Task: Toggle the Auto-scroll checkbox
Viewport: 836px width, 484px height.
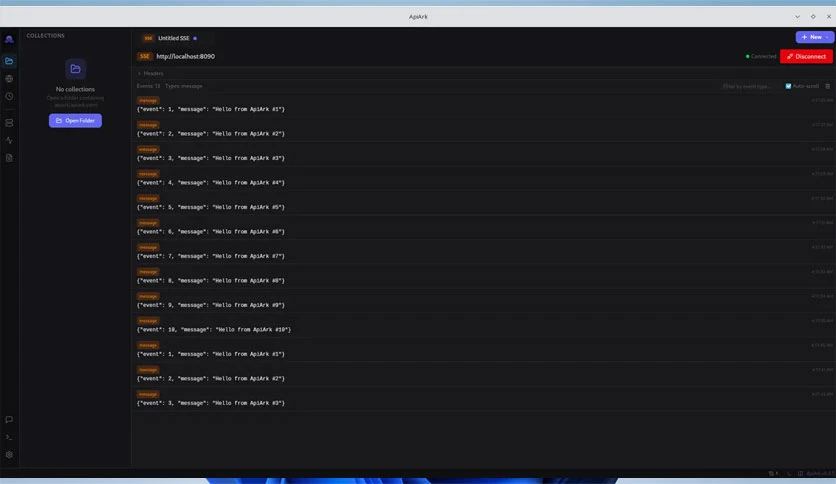Action: 788,86
